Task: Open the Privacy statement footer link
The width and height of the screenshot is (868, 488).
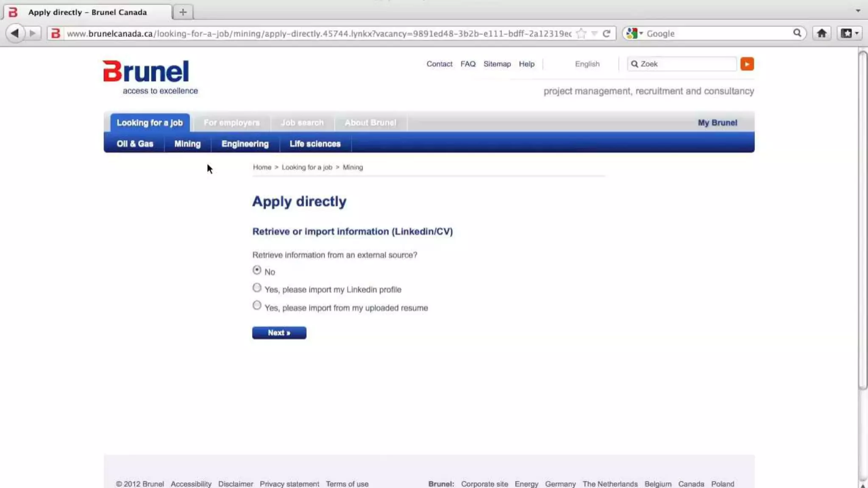Action: (x=289, y=484)
